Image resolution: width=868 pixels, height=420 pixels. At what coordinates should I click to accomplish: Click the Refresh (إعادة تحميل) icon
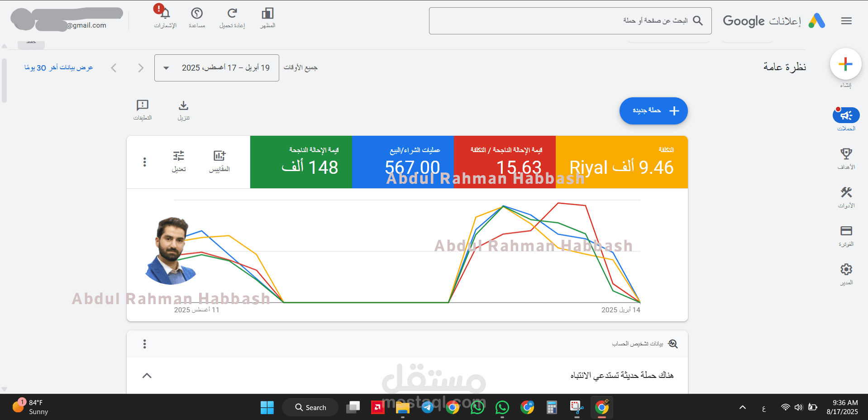tap(232, 18)
